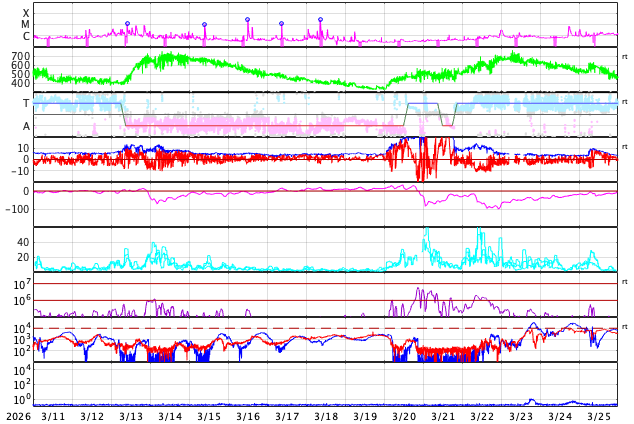
Task: Click the 700 tick label on the green panel
Action: [20, 56]
